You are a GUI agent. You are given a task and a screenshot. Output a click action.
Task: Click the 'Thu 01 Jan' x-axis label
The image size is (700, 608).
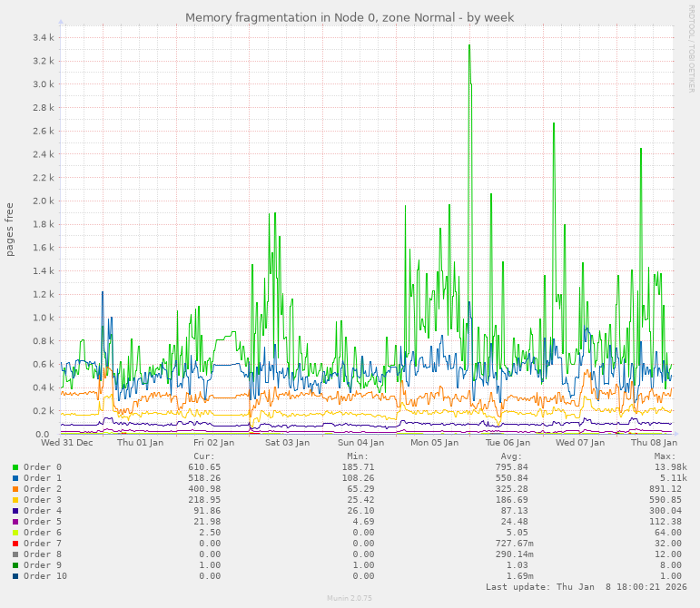coord(140,443)
